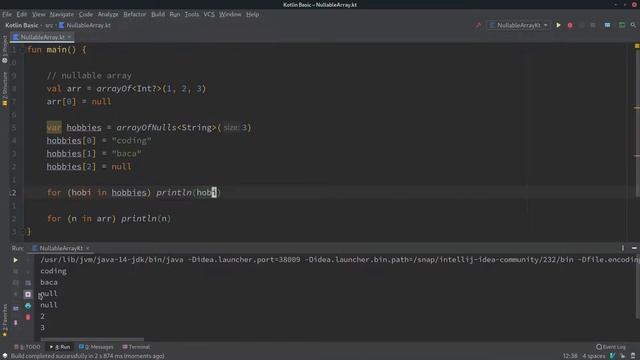
Task: Click read-only lock toggle in status bar
Action: coord(623,356)
